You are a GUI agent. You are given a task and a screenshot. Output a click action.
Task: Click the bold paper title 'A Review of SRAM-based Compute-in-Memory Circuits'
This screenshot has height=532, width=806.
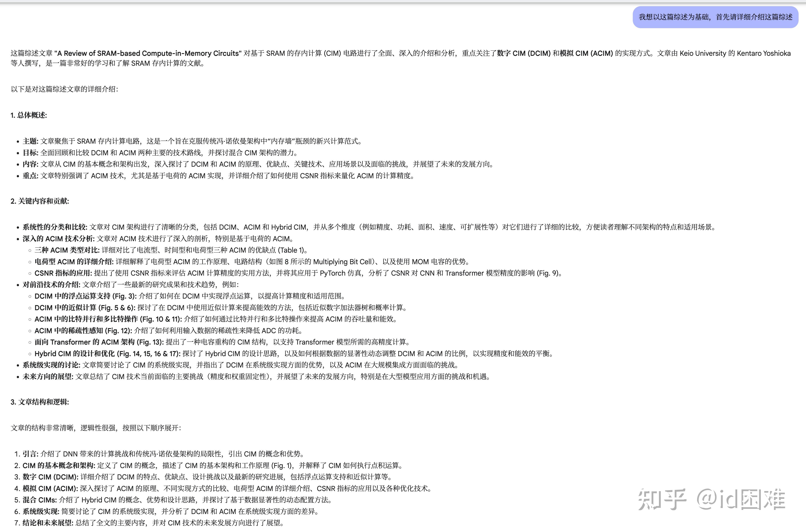(x=148, y=53)
